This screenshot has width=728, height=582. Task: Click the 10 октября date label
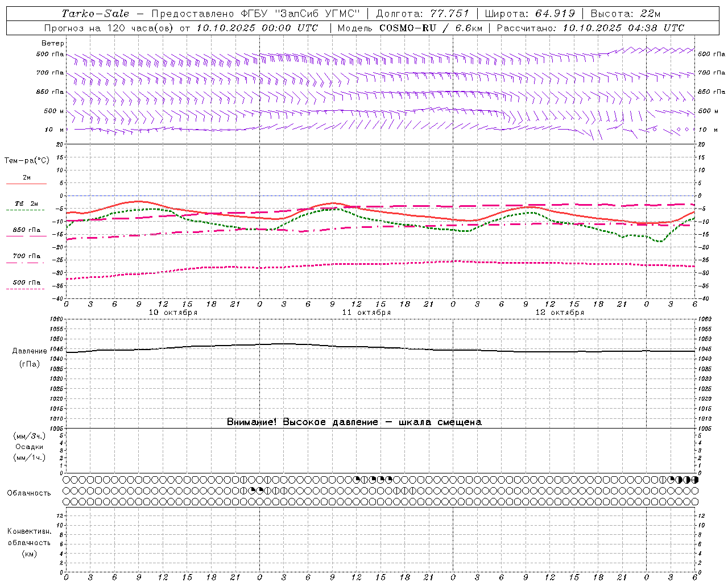point(173,313)
